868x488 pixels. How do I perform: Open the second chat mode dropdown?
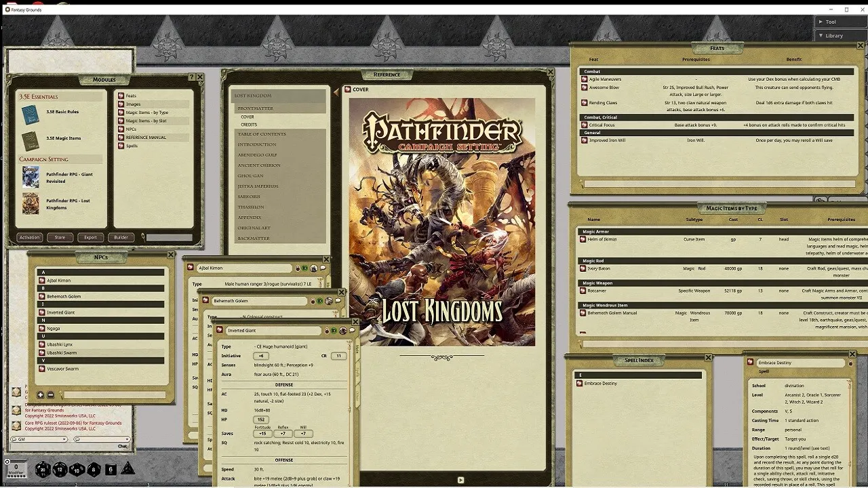(x=102, y=439)
